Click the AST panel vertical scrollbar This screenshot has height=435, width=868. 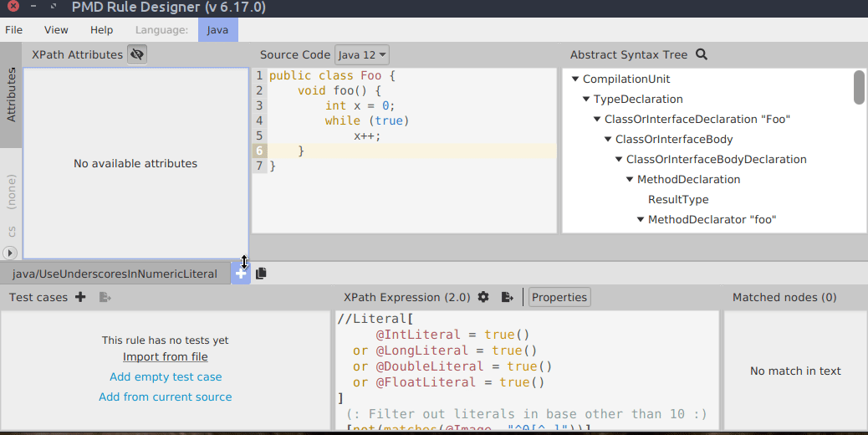click(x=859, y=88)
